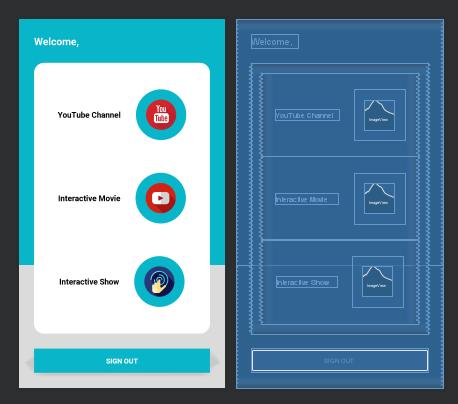
Task: Select the Welcome text in design preview
Action: tap(56, 42)
